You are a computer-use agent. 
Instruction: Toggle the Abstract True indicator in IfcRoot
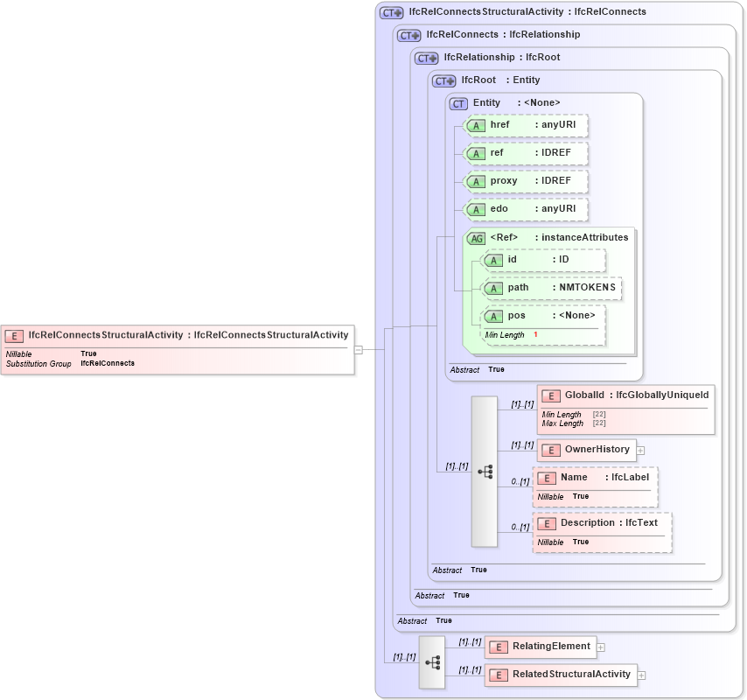pyautogui.click(x=477, y=570)
